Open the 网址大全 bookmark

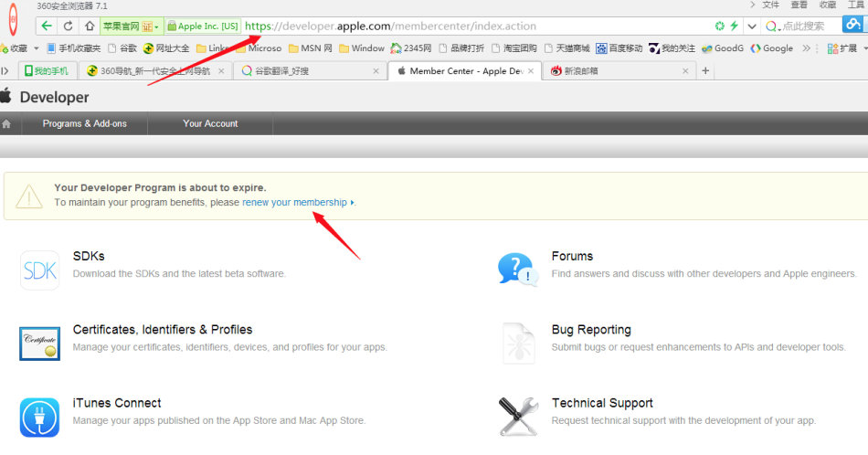click(166, 48)
